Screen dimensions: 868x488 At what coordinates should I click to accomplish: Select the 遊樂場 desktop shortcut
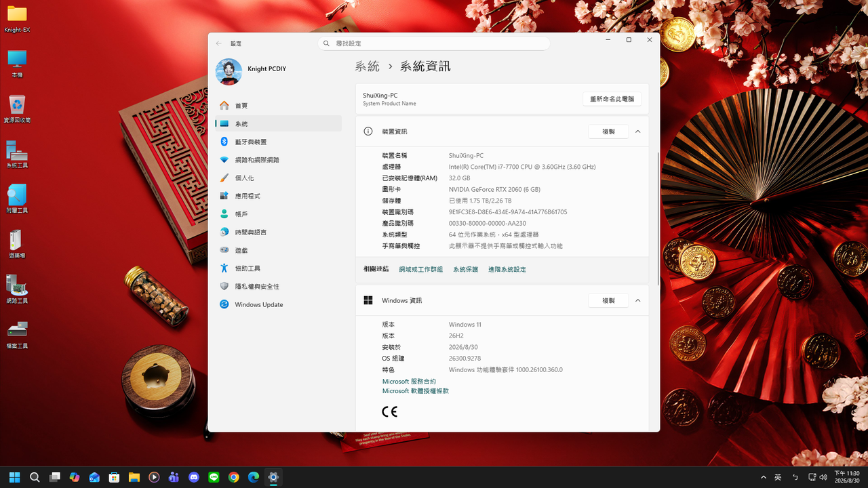coord(17,245)
